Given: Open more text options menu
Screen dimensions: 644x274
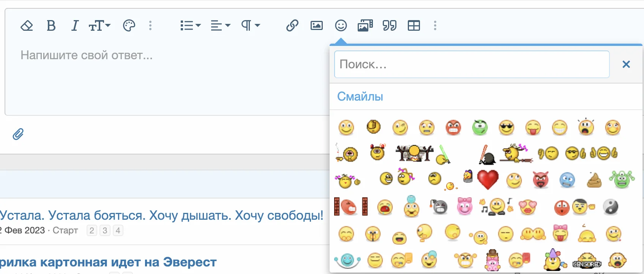Looking at the screenshot, I should click(x=150, y=26).
